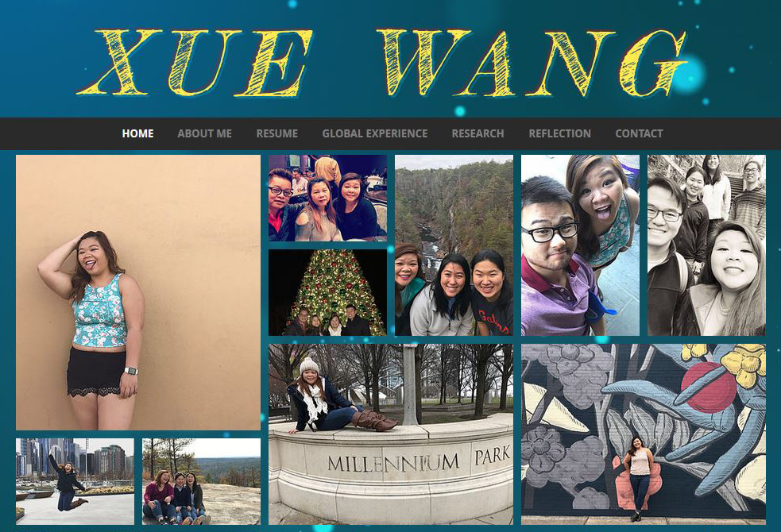The image size is (781, 532).
Task: Open the restaurant group selfie photo
Action: pyautogui.click(x=328, y=198)
